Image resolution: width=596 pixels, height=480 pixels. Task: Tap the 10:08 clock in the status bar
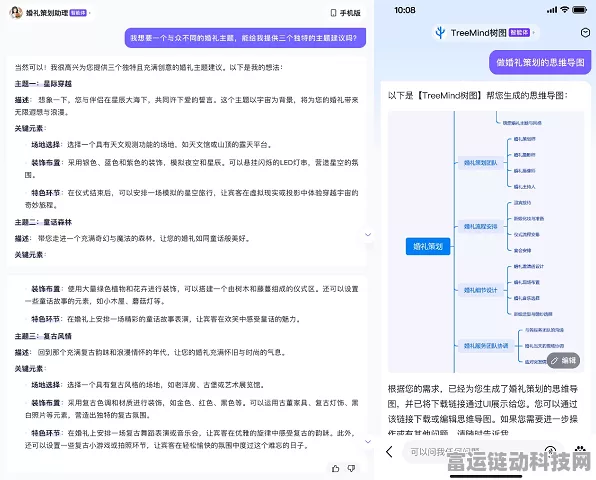[405, 10]
